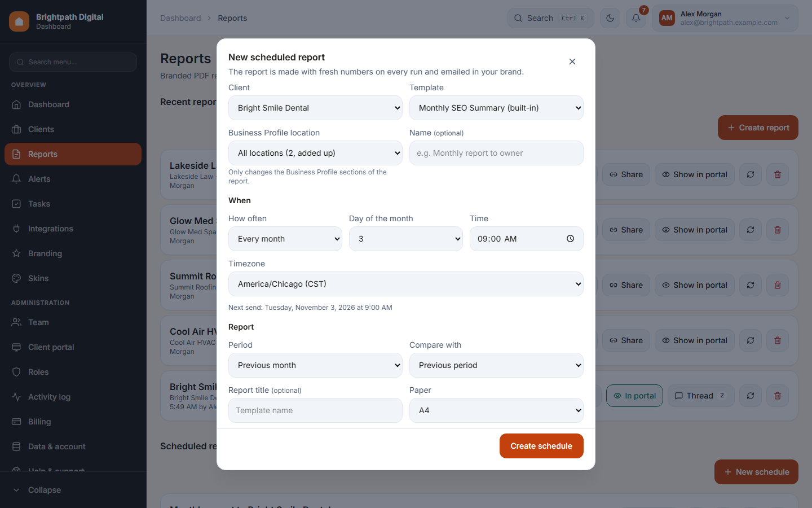Change the How often frequency dropdown
The height and width of the screenshot is (508, 812).
[285, 239]
